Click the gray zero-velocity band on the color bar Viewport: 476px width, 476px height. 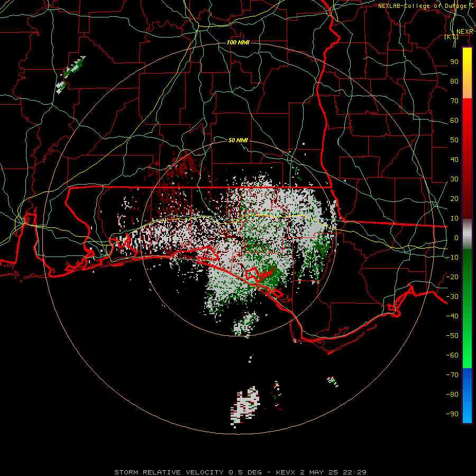tap(467, 234)
